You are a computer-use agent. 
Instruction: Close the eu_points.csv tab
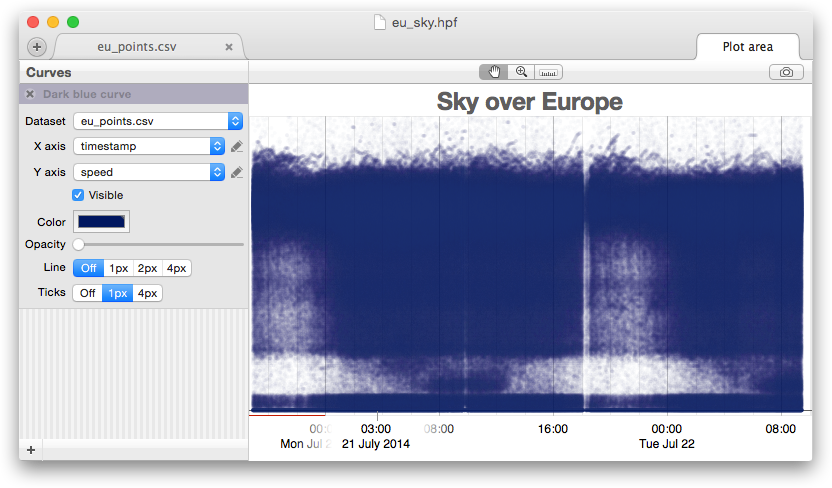[229, 47]
